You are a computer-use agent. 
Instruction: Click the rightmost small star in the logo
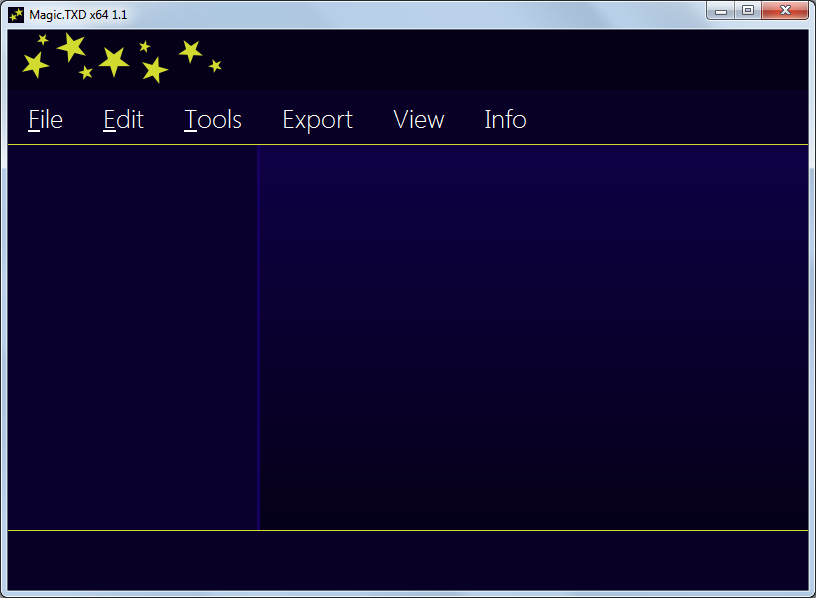[215, 66]
